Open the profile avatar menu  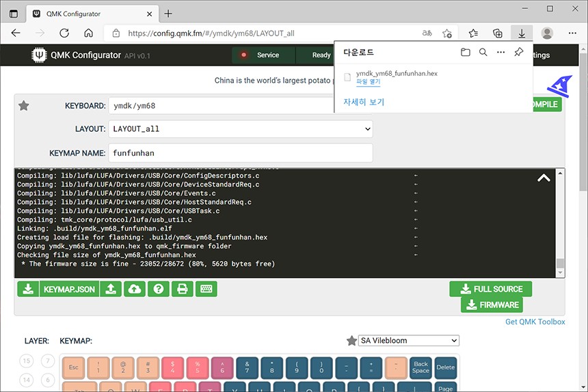tap(547, 33)
